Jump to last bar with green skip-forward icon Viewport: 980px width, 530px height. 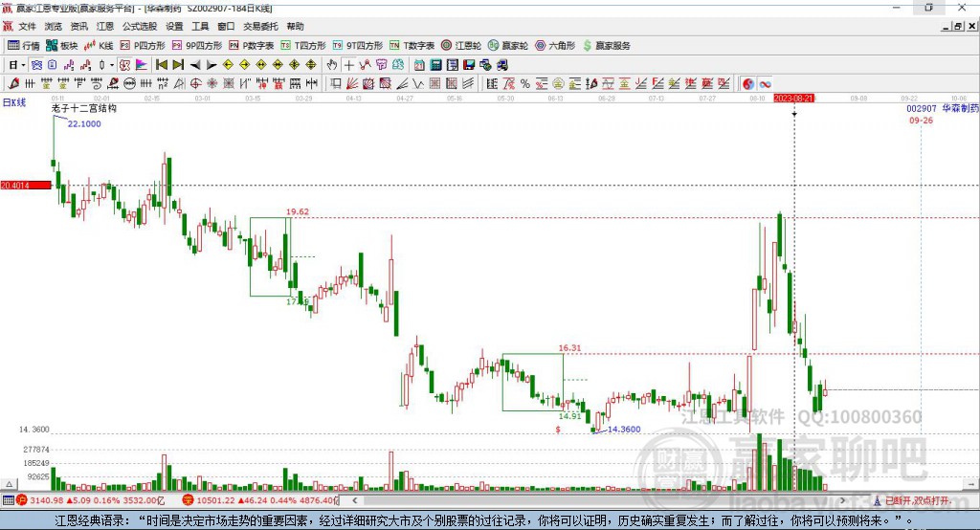178,65
